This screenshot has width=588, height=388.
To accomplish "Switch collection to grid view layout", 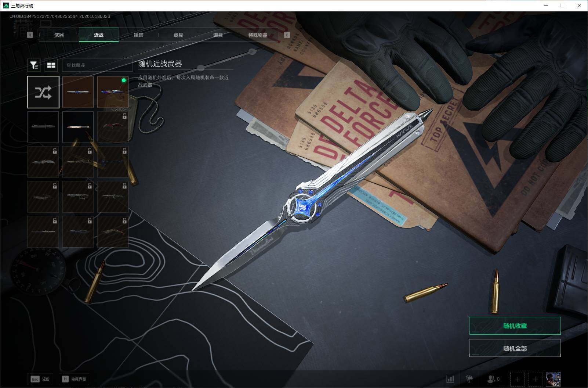I will (51, 65).
